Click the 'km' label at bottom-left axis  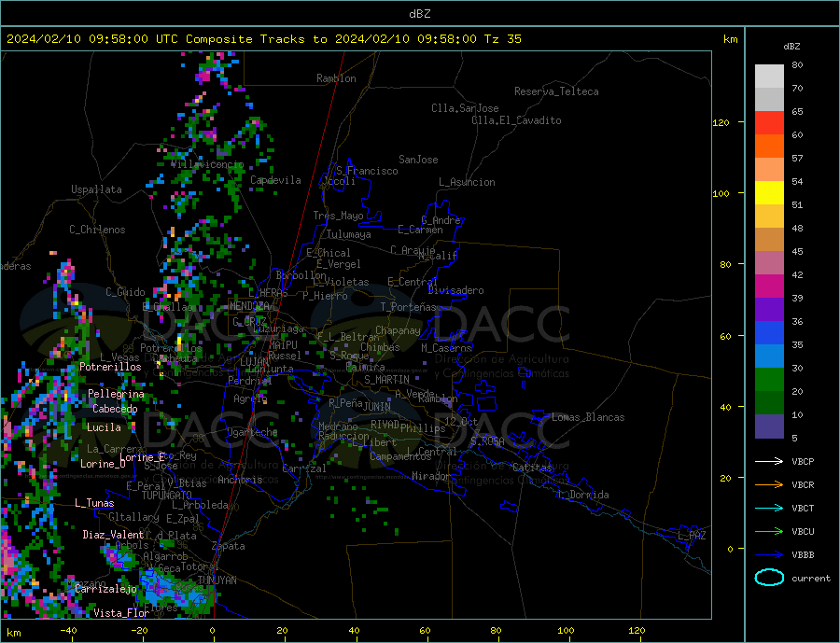(14, 633)
